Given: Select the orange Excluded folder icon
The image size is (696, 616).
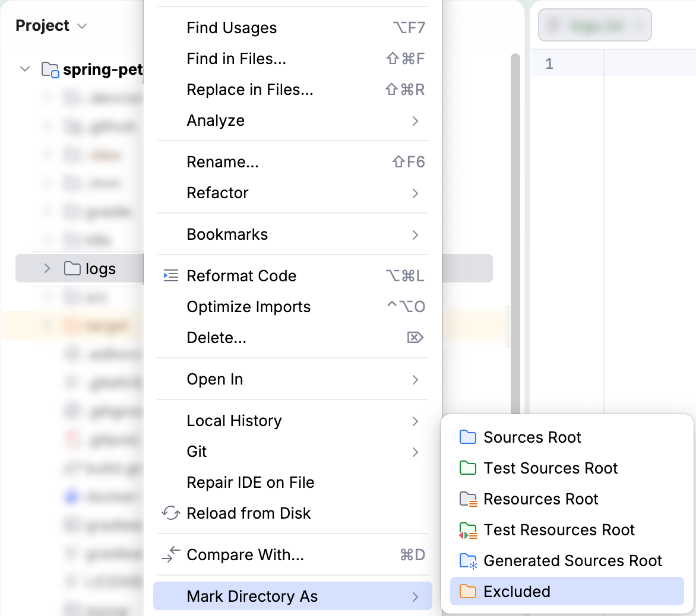Looking at the screenshot, I should (467, 591).
